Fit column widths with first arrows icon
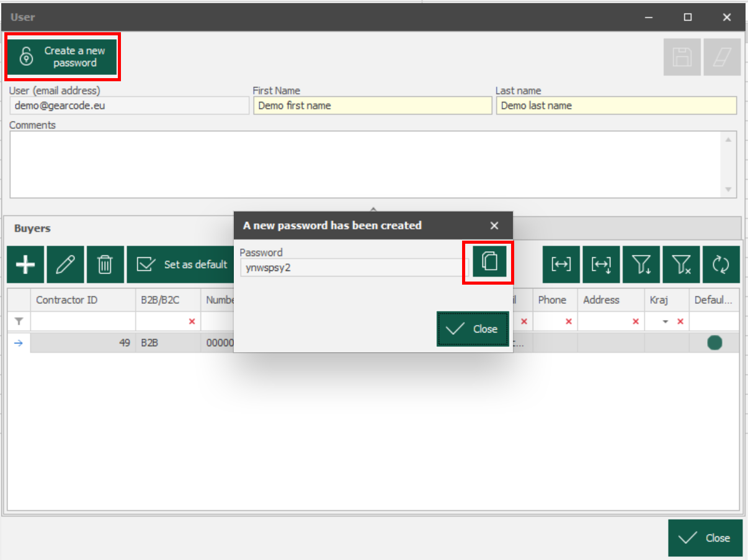Image resolution: width=748 pixels, height=560 pixels. pos(561,265)
